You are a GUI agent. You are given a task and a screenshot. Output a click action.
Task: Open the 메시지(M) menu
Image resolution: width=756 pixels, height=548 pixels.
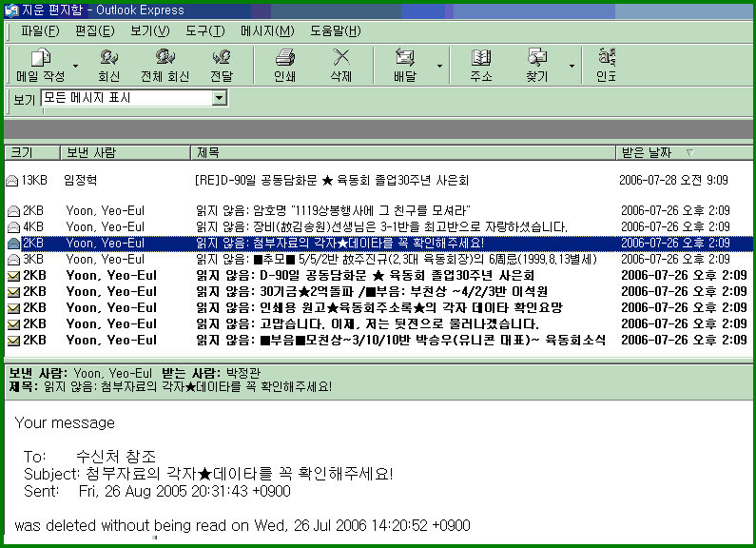tap(267, 30)
